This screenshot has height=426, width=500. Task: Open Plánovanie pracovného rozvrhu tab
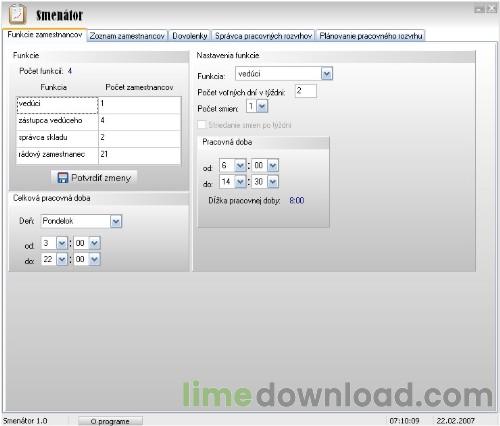click(x=371, y=36)
